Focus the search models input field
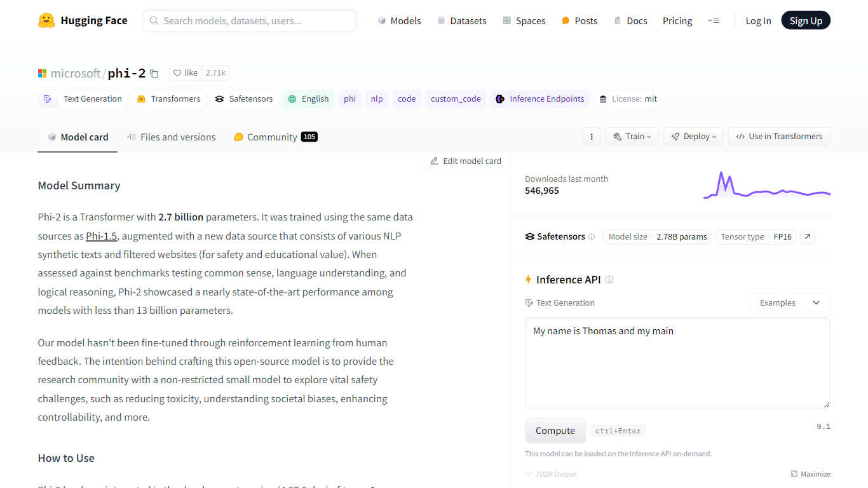 pyautogui.click(x=250, y=20)
